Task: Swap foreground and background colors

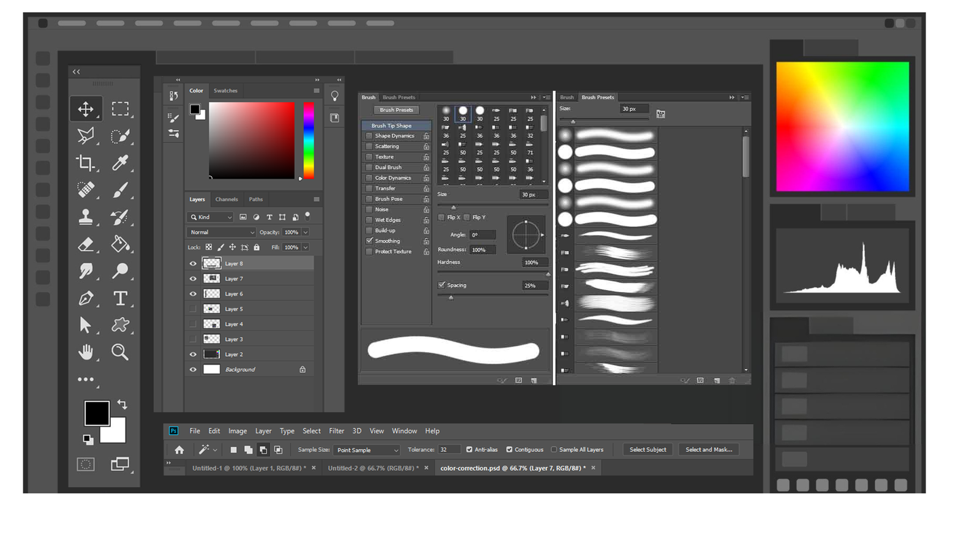Action: pyautogui.click(x=122, y=404)
